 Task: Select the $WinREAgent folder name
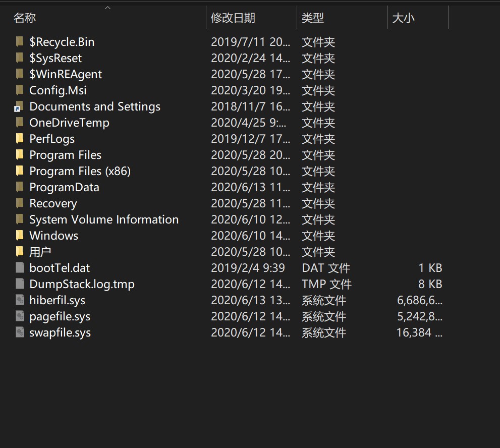coord(66,74)
